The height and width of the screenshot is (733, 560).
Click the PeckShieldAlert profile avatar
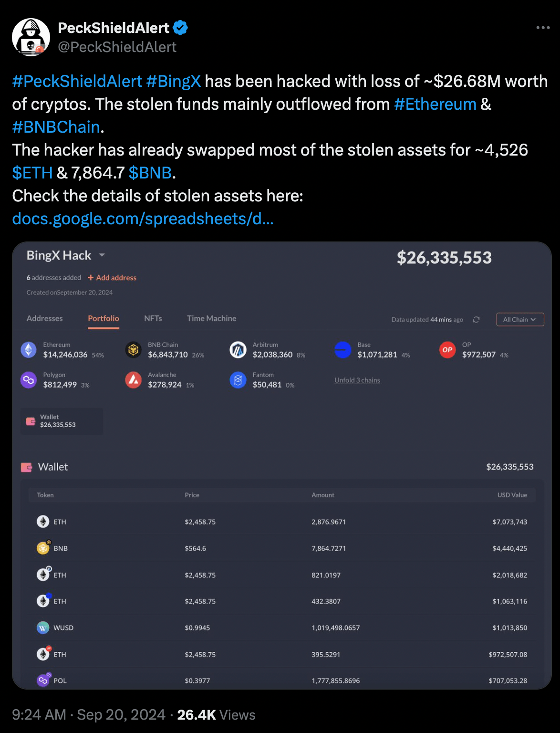coord(31,37)
